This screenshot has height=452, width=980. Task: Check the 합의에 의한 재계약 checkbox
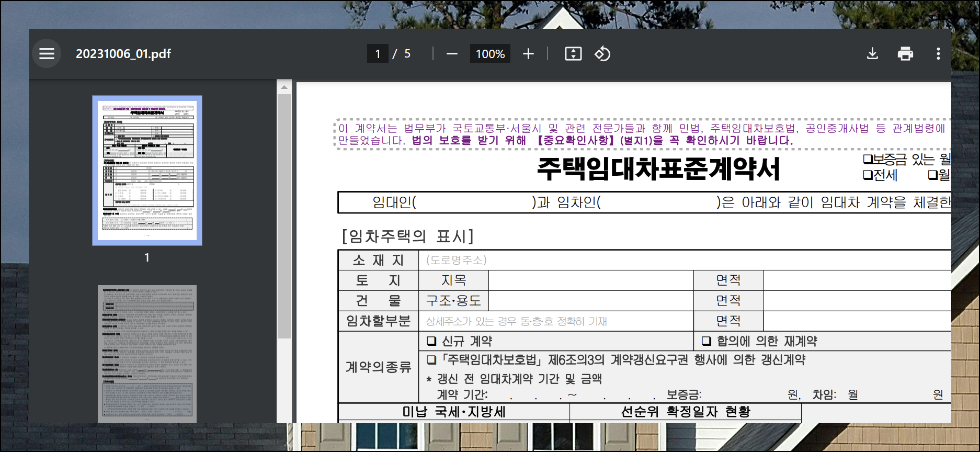click(x=706, y=341)
